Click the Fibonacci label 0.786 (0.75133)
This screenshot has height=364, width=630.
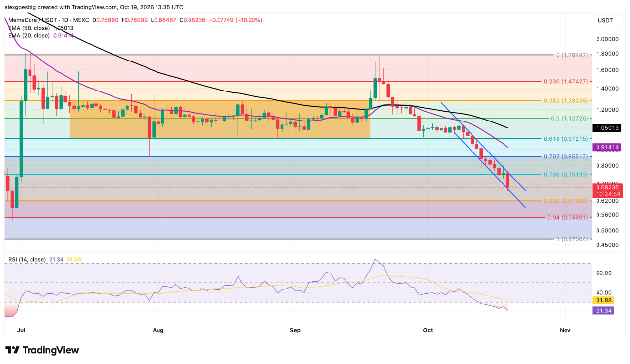tap(566, 174)
